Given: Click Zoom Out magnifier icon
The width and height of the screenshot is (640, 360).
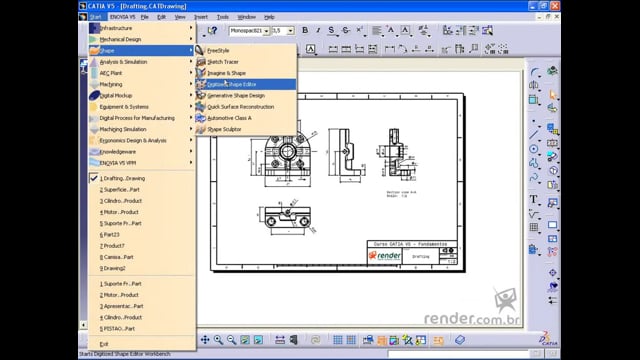Looking at the screenshot, I should pos(231,340).
